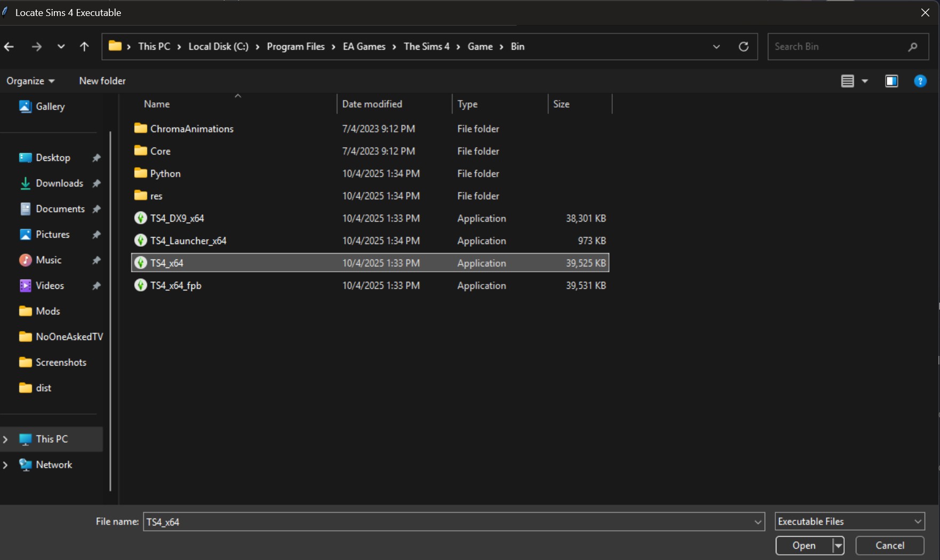Image resolution: width=940 pixels, height=560 pixels.
Task: Click the search magnifier icon
Action: (x=913, y=47)
